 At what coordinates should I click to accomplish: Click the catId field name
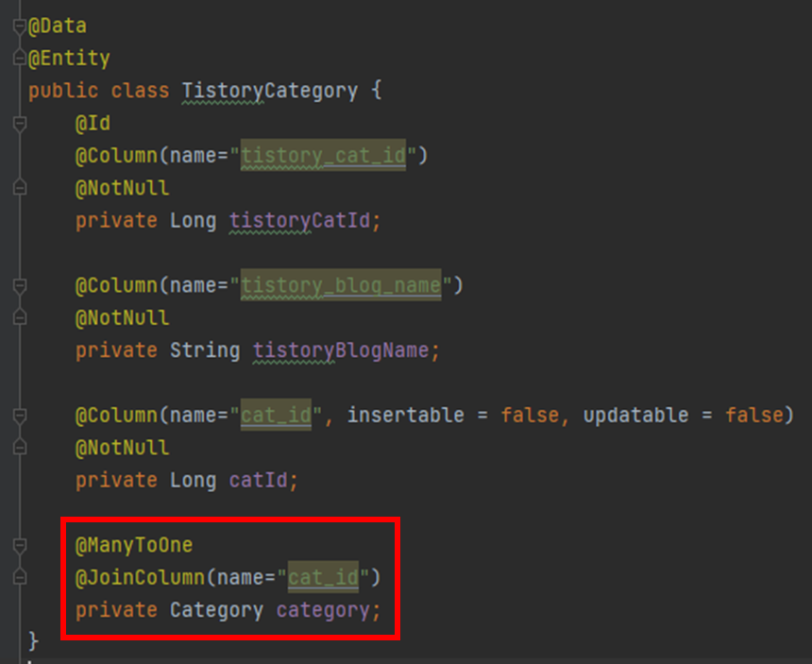(258, 480)
